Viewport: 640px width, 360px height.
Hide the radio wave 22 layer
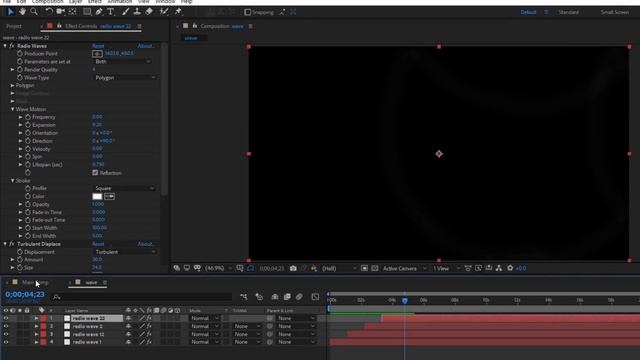pyautogui.click(x=6, y=318)
